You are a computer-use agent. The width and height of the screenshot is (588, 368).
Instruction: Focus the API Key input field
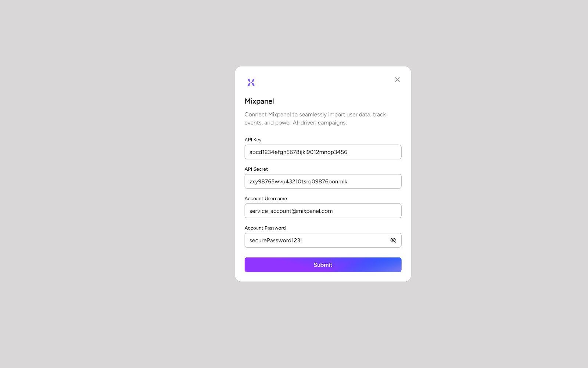323,152
